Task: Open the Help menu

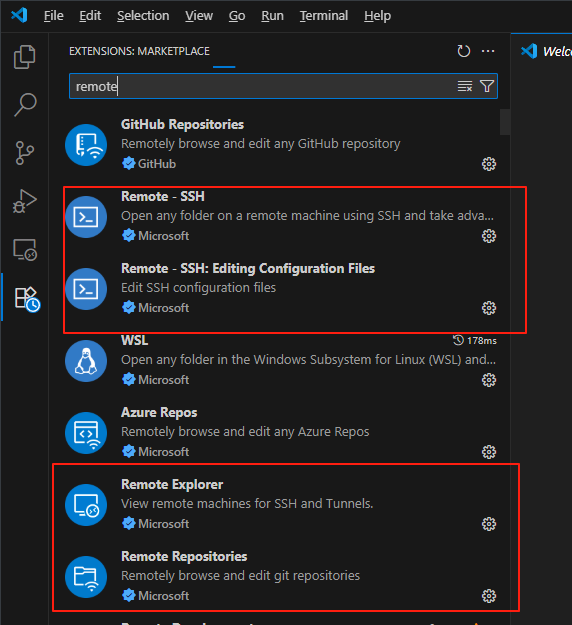Action: [x=377, y=16]
